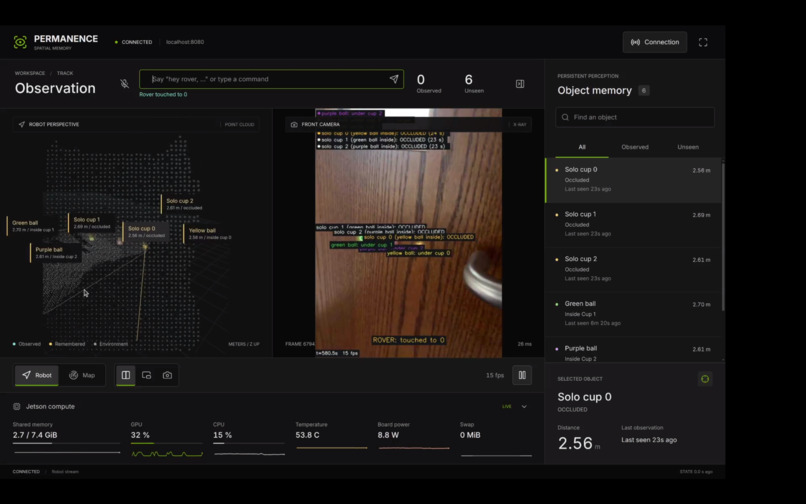Collapse the Jetson compute panel chevron

click(x=524, y=406)
